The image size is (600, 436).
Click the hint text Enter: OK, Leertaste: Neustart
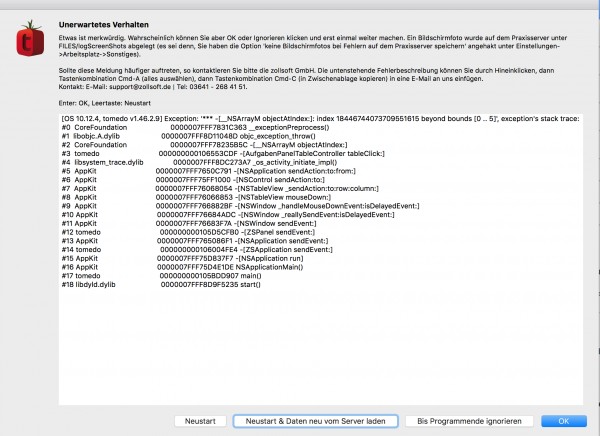104,103
